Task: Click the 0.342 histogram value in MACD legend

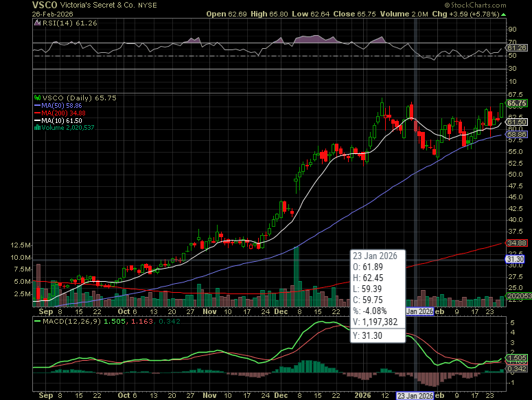Action: tap(170, 321)
